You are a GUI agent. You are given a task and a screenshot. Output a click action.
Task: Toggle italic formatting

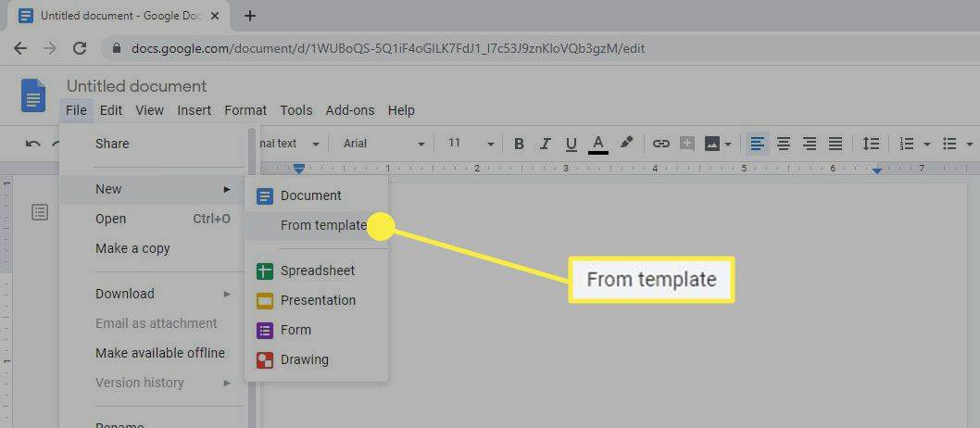click(x=545, y=144)
